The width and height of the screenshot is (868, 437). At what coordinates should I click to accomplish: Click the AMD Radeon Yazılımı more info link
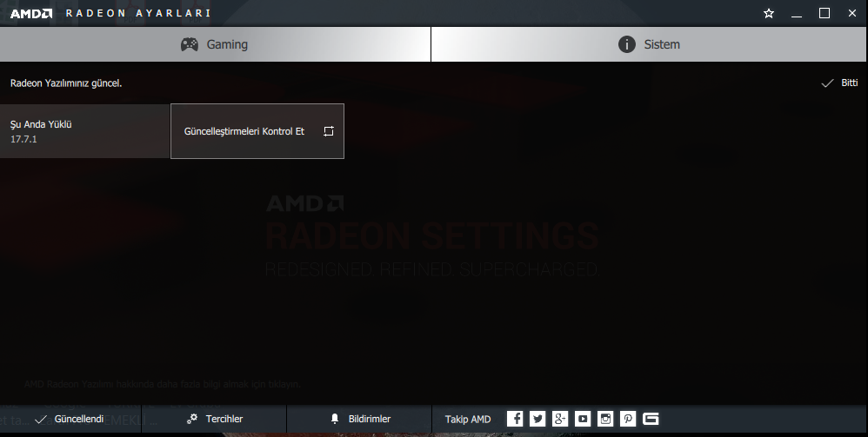pyautogui.click(x=162, y=384)
